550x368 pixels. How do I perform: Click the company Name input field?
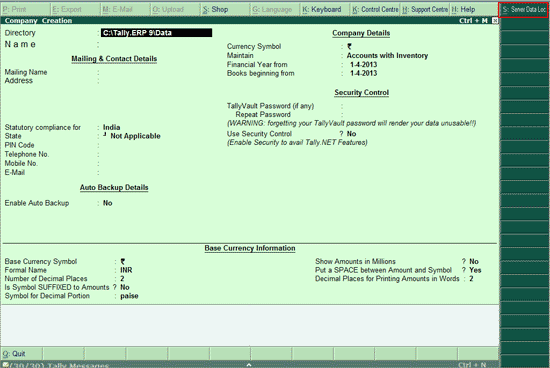coord(156,45)
